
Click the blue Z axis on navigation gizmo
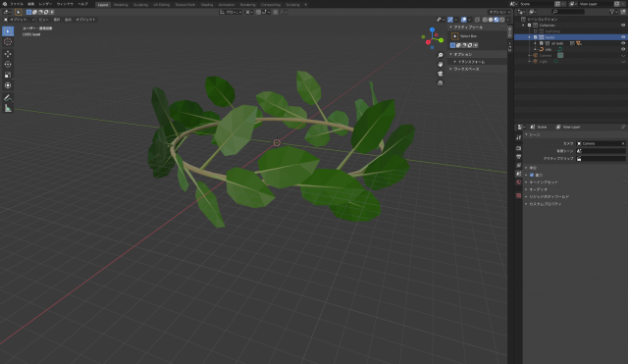click(432, 29)
